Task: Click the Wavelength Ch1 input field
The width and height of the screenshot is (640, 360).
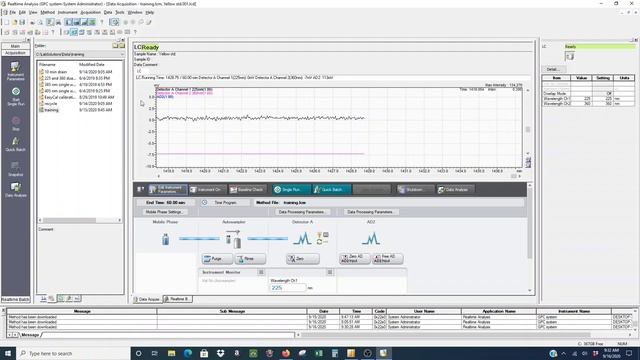Action: [x=288, y=288]
